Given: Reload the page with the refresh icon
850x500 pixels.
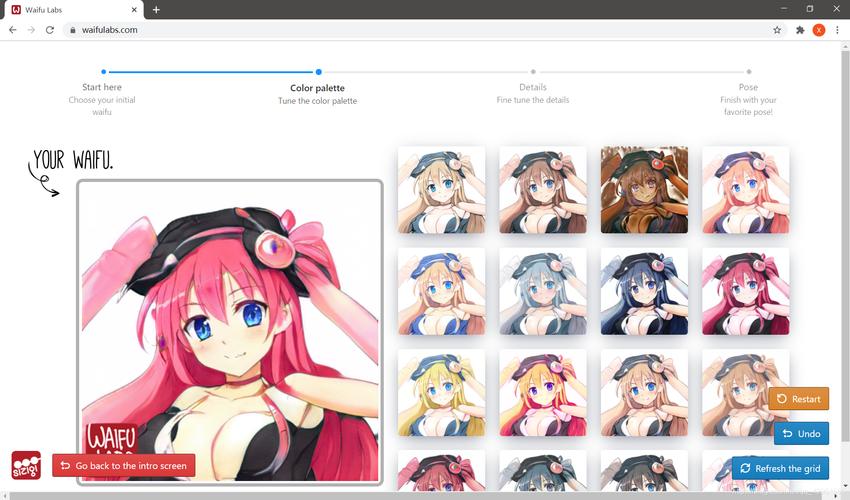Looking at the screenshot, I should 50,30.
